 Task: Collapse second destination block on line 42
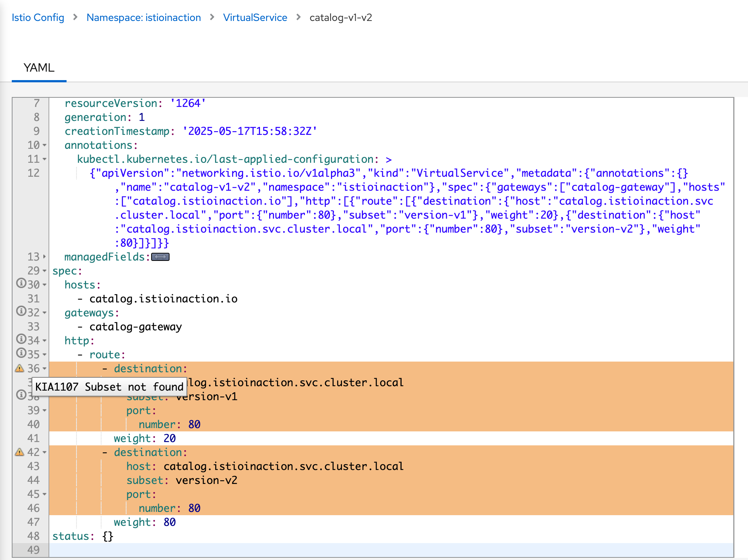pyautogui.click(x=44, y=452)
